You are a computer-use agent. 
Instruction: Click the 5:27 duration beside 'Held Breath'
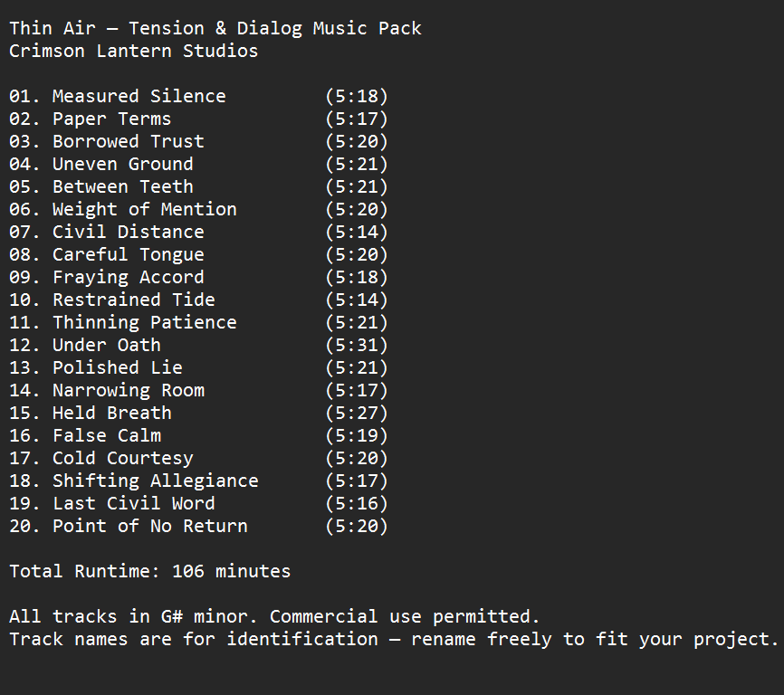point(356,413)
